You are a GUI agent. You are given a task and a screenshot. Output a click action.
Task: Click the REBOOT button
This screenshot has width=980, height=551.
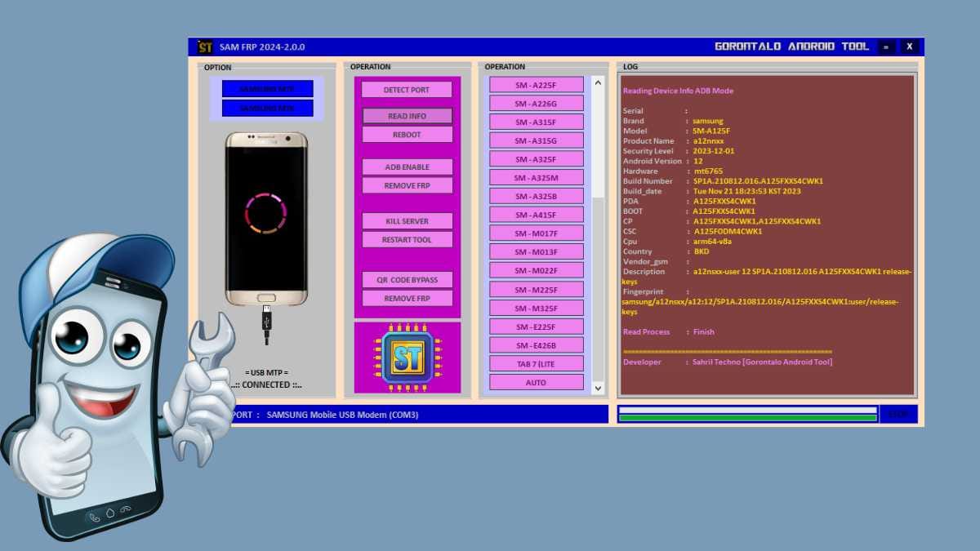click(x=407, y=135)
